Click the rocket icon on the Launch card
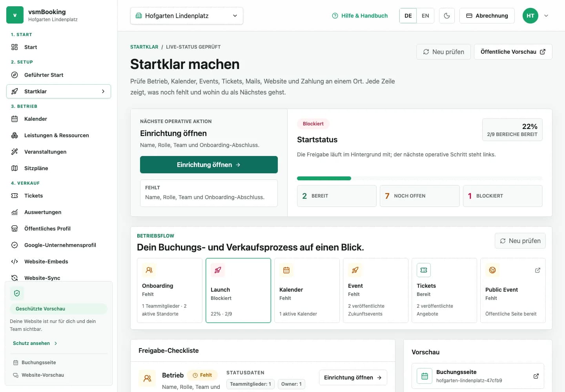The image size is (565, 392). 218,270
